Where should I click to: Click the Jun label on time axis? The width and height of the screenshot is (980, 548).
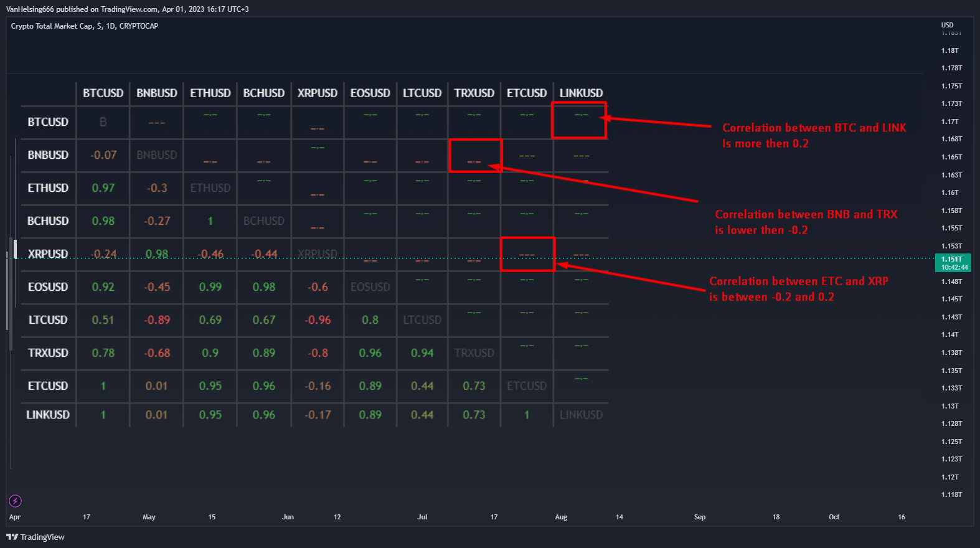(288, 517)
